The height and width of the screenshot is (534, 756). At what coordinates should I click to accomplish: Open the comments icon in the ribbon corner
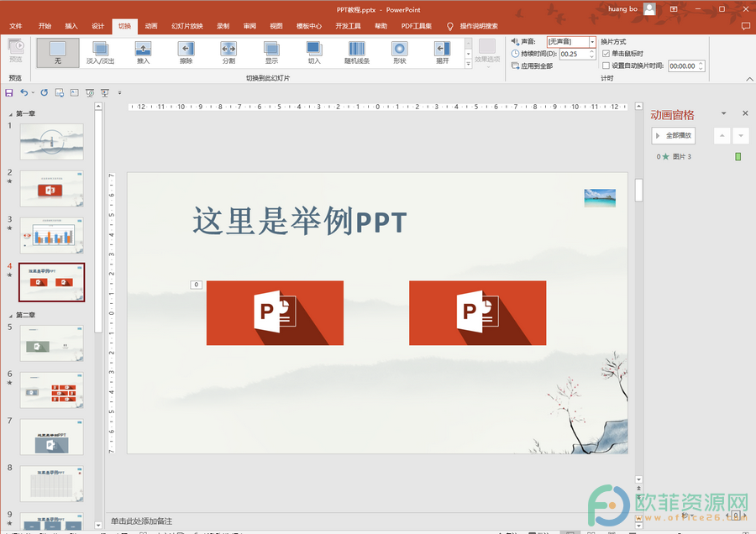coord(745,27)
